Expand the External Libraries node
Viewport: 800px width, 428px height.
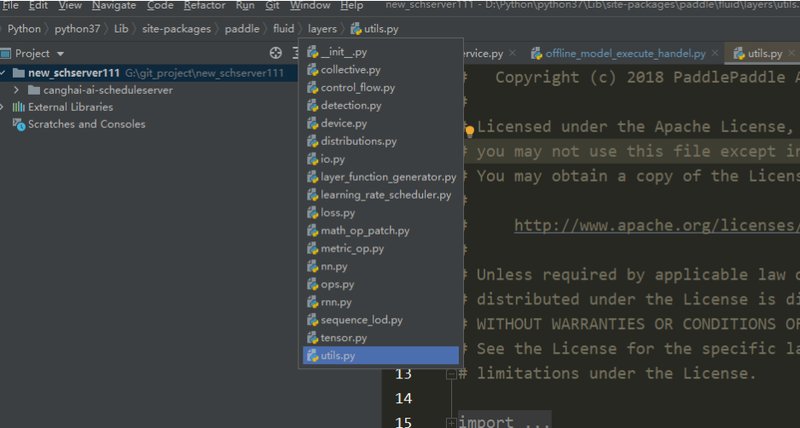click(x=2, y=107)
